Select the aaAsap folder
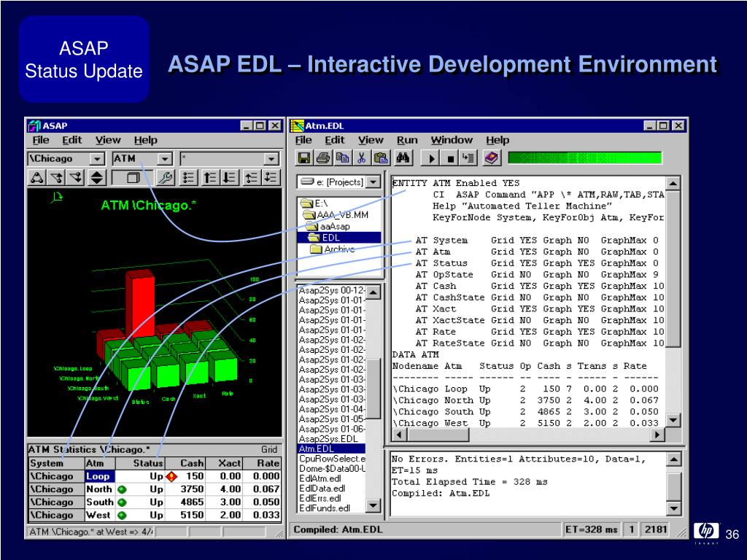The width and height of the screenshot is (747, 560). (x=328, y=226)
